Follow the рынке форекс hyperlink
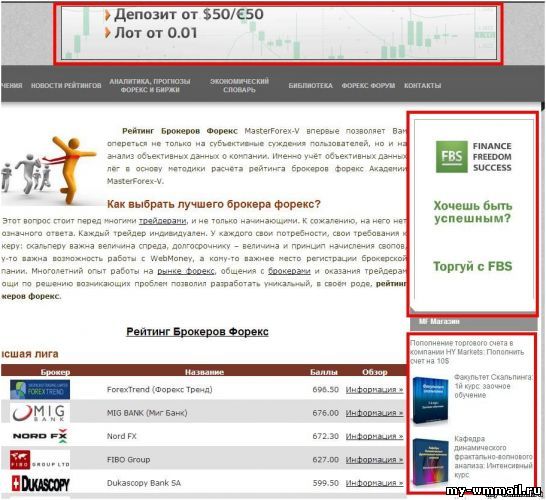Screen dimensions: 546x500 186,271
